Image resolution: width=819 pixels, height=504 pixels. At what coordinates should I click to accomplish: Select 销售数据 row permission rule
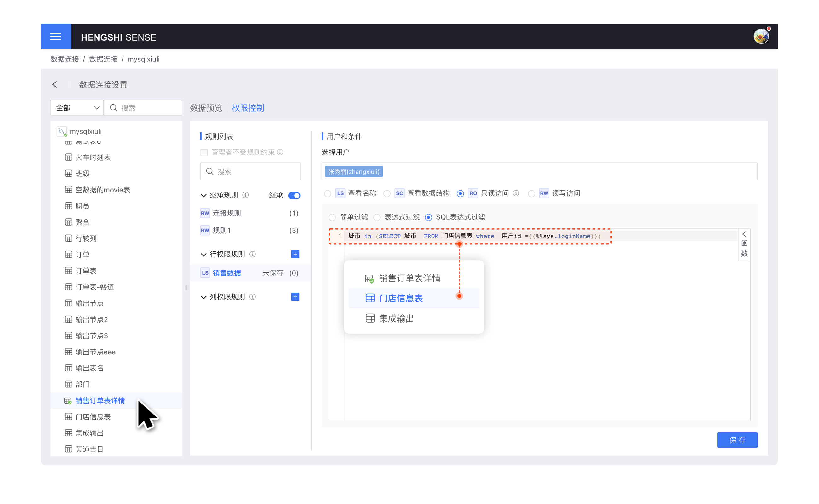pos(250,273)
